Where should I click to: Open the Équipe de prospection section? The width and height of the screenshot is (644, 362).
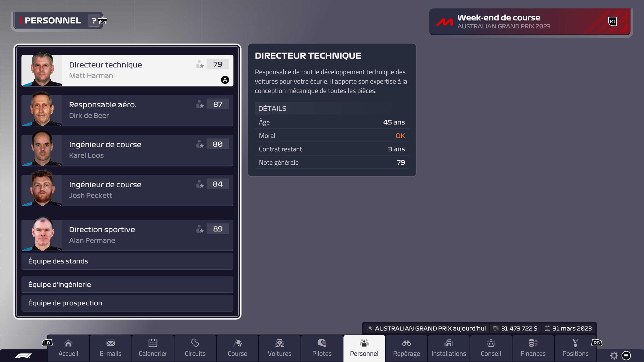[128, 303]
